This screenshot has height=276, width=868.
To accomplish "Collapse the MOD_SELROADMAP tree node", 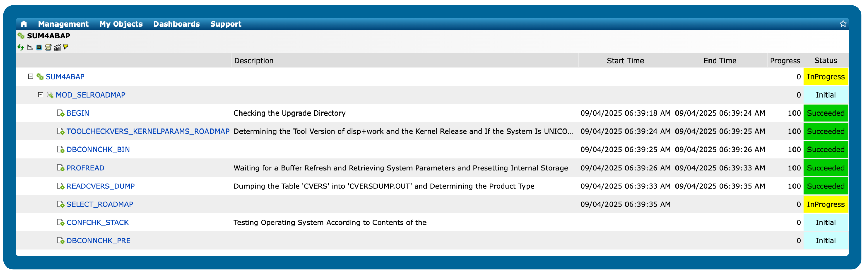I will click(41, 95).
